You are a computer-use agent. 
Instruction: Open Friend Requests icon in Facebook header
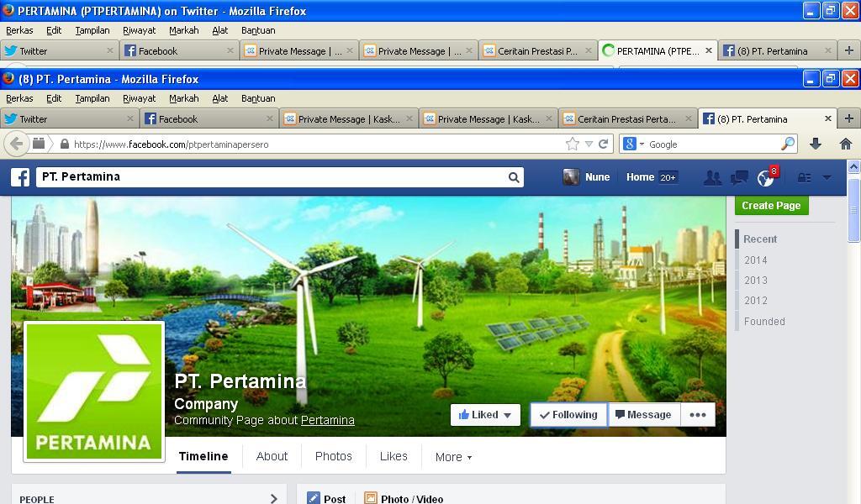pyautogui.click(x=713, y=178)
